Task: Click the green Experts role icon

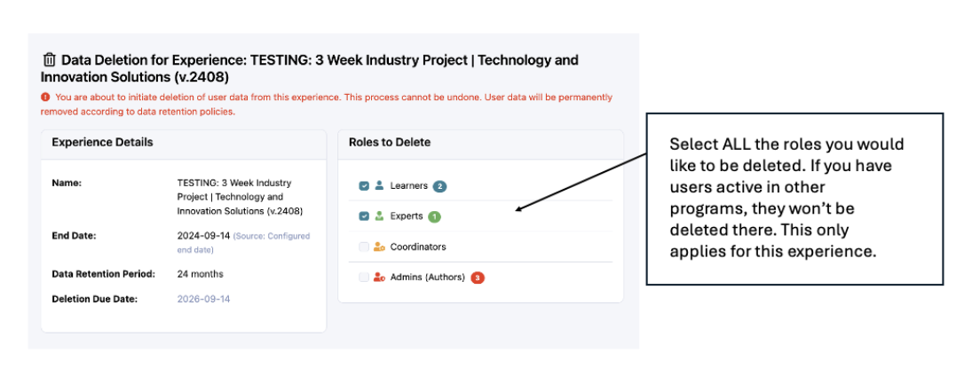Action: 379,216
